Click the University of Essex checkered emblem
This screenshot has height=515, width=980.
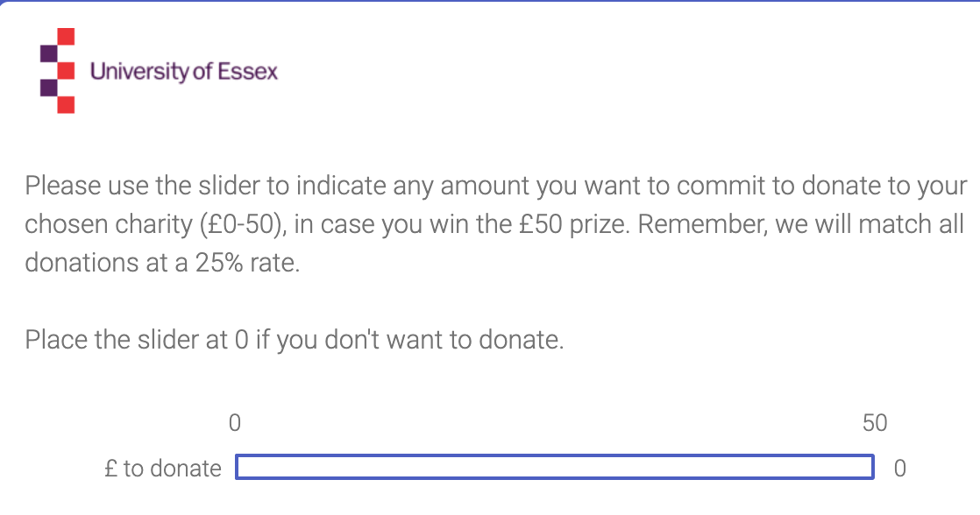(x=58, y=71)
